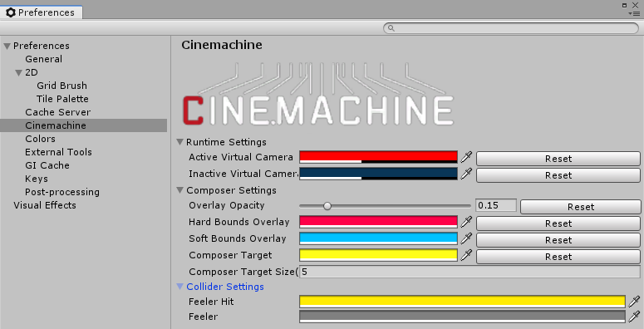Click the Feeler Hit label
Image resolution: width=644 pixels, height=329 pixels.
click(211, 302)
